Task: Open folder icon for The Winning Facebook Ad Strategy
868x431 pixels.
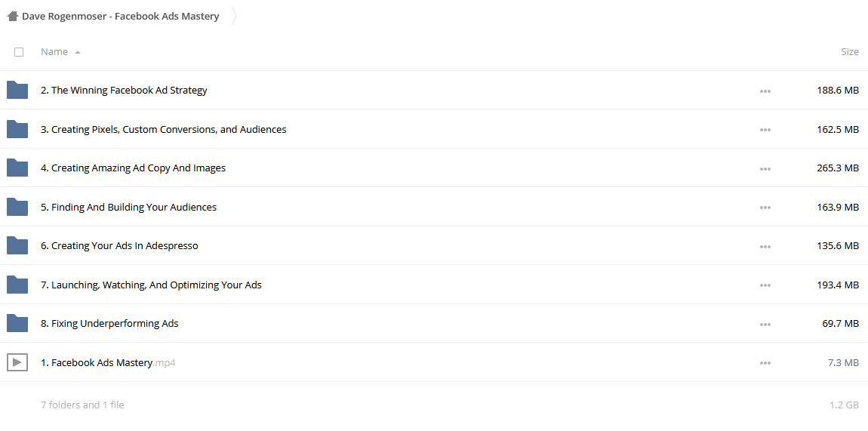Action: (x=17, y=90)
